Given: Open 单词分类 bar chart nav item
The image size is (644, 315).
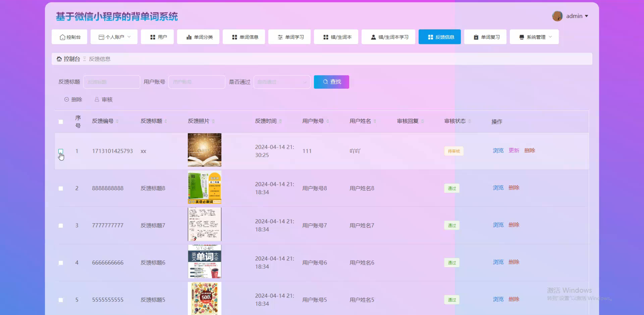Looking at the screenshot, I should coord(198,37).
